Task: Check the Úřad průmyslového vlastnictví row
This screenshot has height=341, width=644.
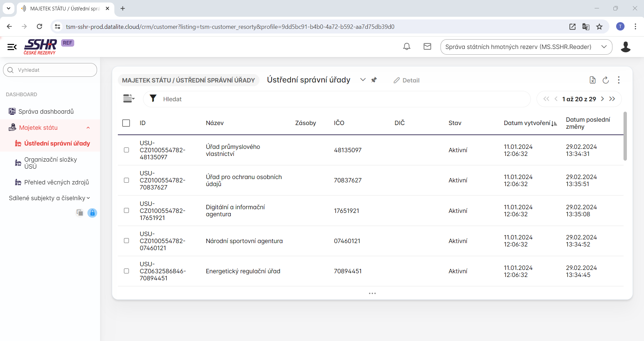Action: pos(126,150)
